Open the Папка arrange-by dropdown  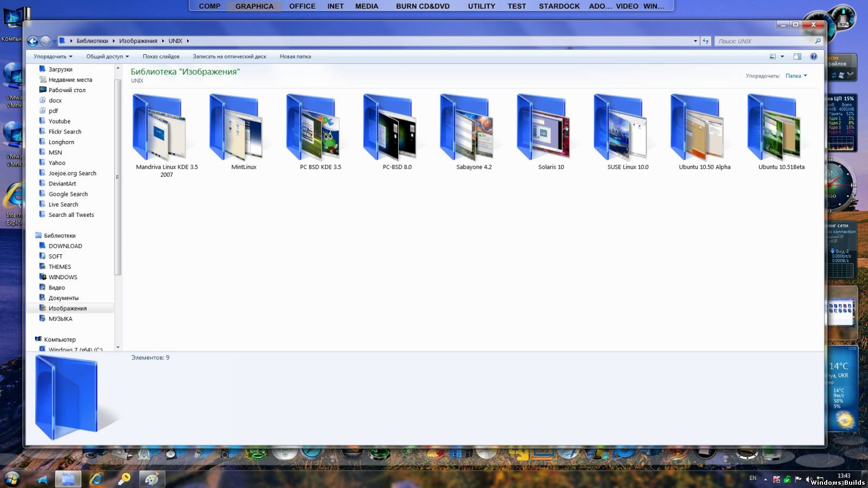pos(796,76)
